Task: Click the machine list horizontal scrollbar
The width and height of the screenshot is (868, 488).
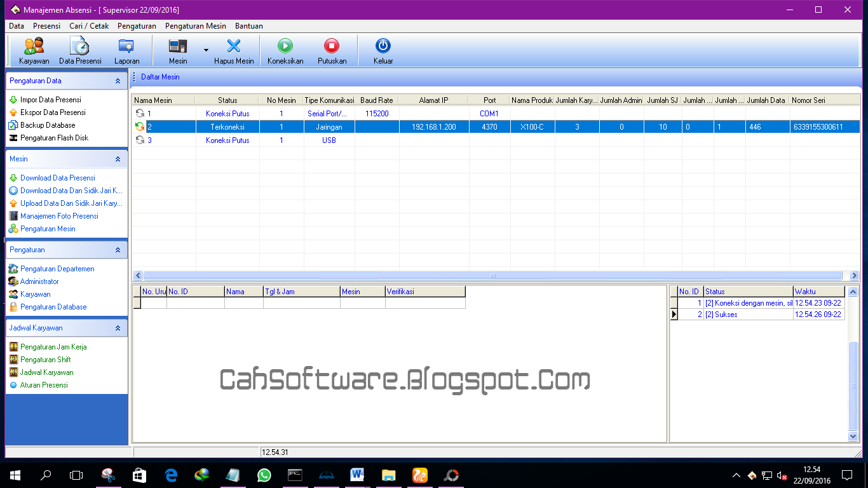Action: 492,275
